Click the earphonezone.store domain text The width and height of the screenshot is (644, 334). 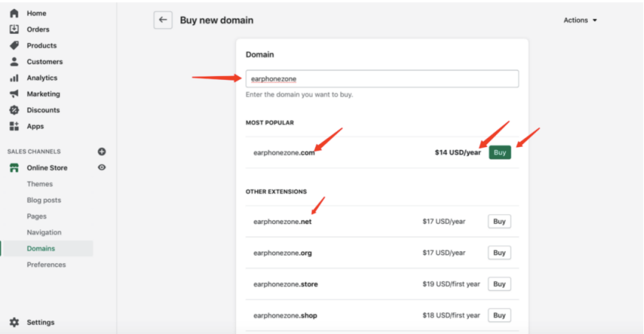click(285, 284)
